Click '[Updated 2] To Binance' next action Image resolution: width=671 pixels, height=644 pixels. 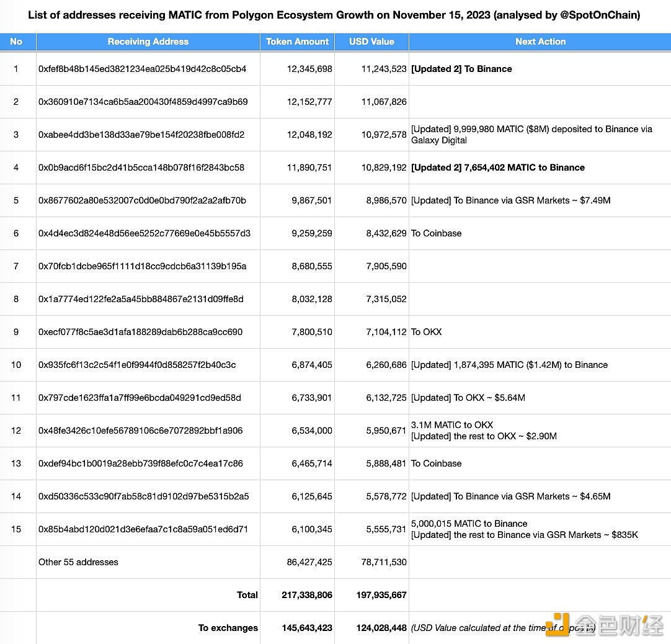(x=461, y=69)
